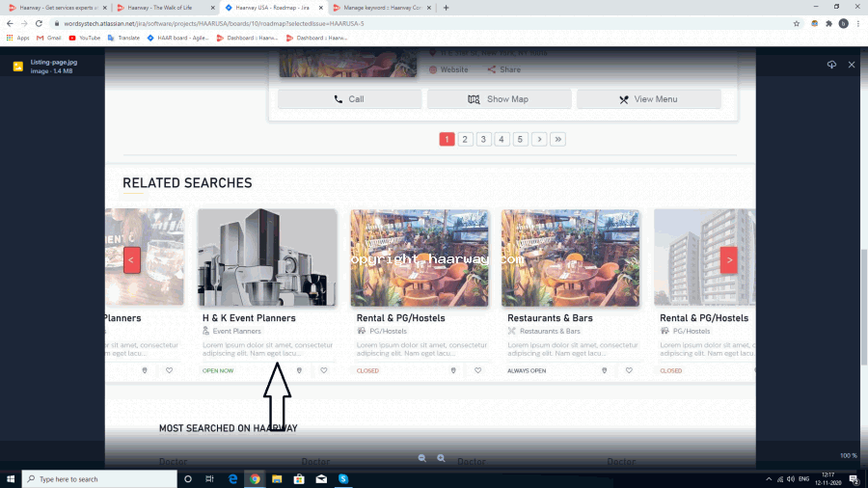This screenshot has height=488, width=868.
Task: Open the Rental & PG/Hostels card image
Action: point(419,258)
